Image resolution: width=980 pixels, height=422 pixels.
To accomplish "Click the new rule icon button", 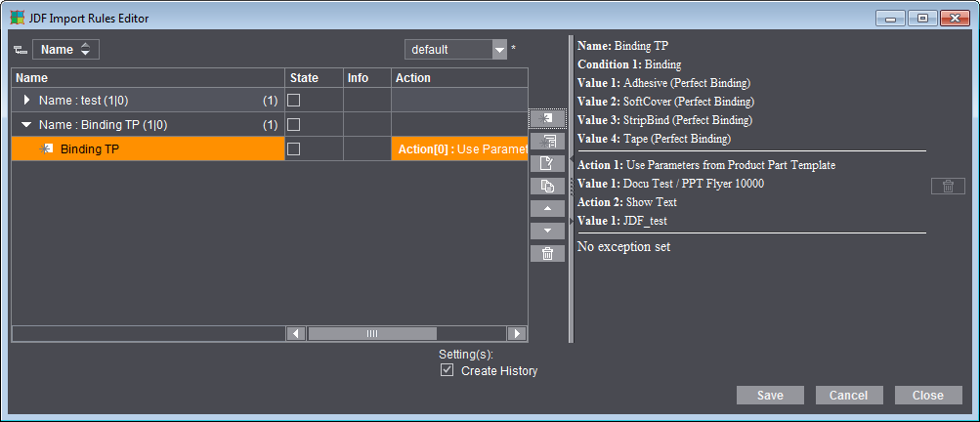I will pos(547,118).
